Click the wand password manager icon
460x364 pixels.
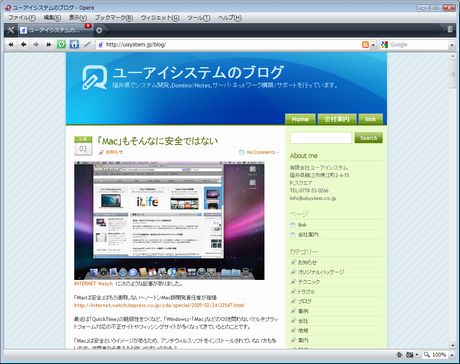[x=87, y=44]
